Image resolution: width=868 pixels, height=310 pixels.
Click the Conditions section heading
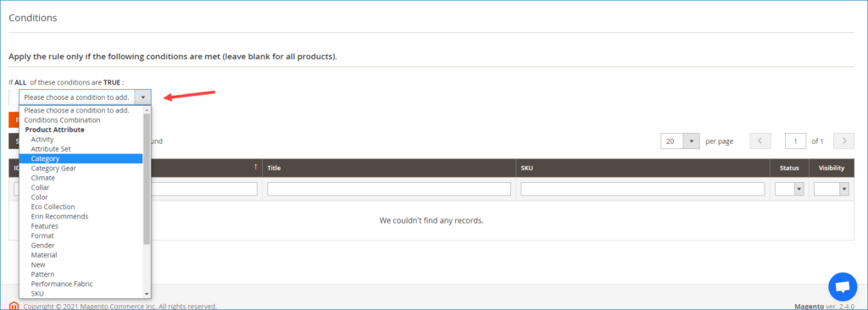pyautogui.click(x=33, y=18)
